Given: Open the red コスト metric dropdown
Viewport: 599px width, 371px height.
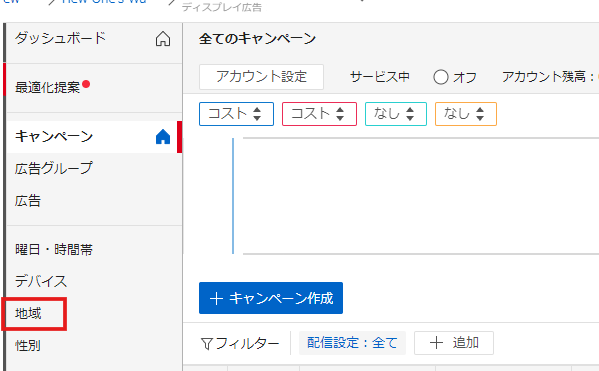Looking at the screenshot, I should coord(319,114).
